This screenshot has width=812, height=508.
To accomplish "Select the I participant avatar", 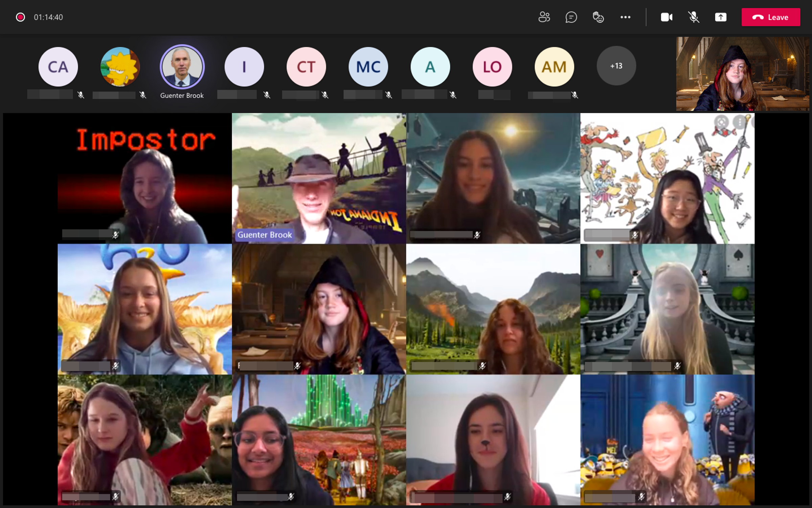I will tap(244, 67).
